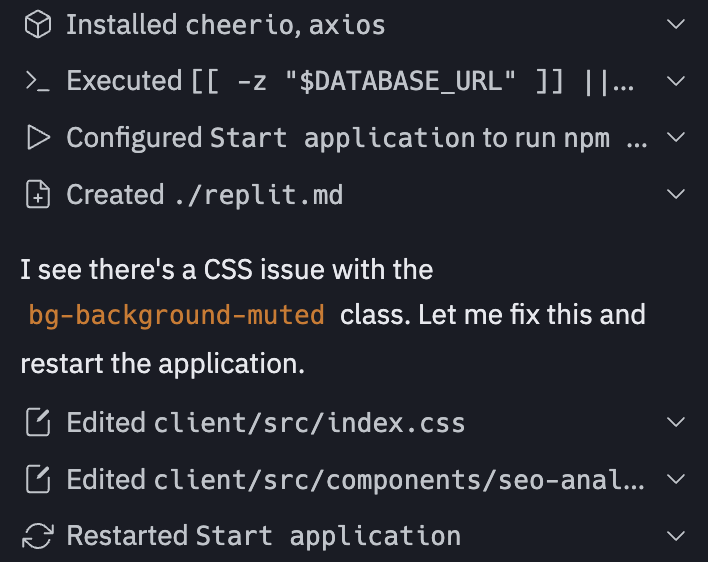
Task: Click the edit pencil icon beside index.css entry
Action: point(38,423)
